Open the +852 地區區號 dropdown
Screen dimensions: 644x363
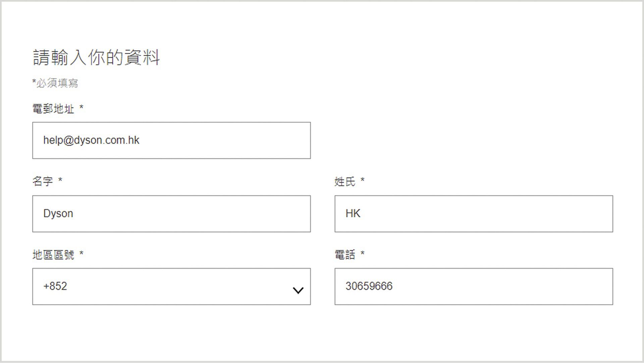(x=171, y=287)
